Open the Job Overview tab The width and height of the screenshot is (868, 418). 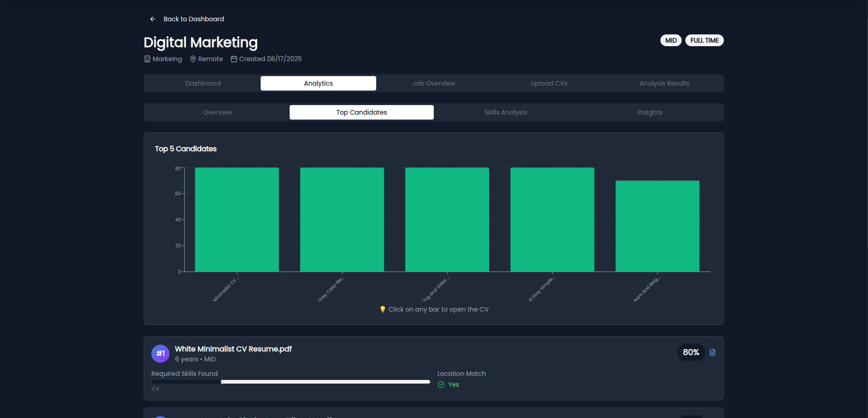434,83
